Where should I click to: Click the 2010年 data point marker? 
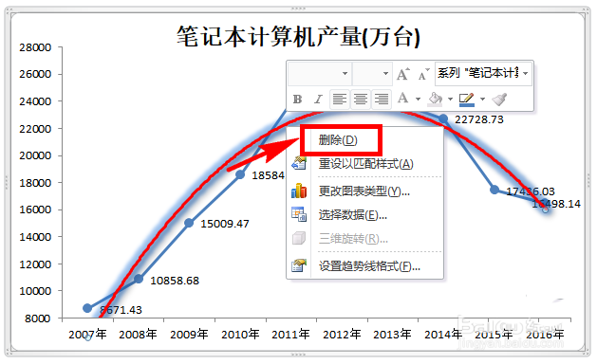point(240,174)
